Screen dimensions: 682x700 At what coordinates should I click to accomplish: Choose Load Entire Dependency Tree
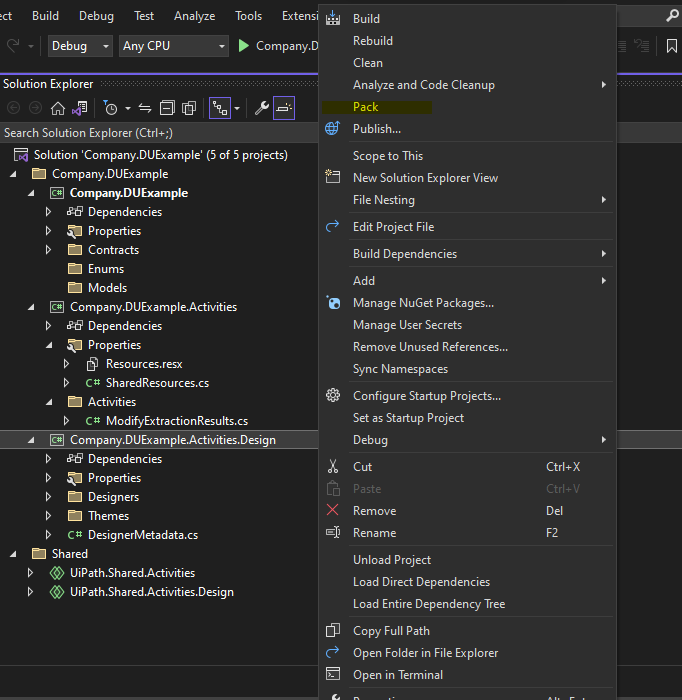point(467,604)
